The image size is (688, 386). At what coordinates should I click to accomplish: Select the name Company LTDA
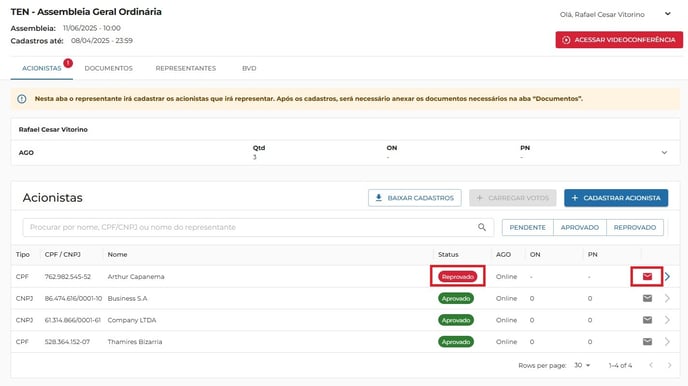click(132, 320)
